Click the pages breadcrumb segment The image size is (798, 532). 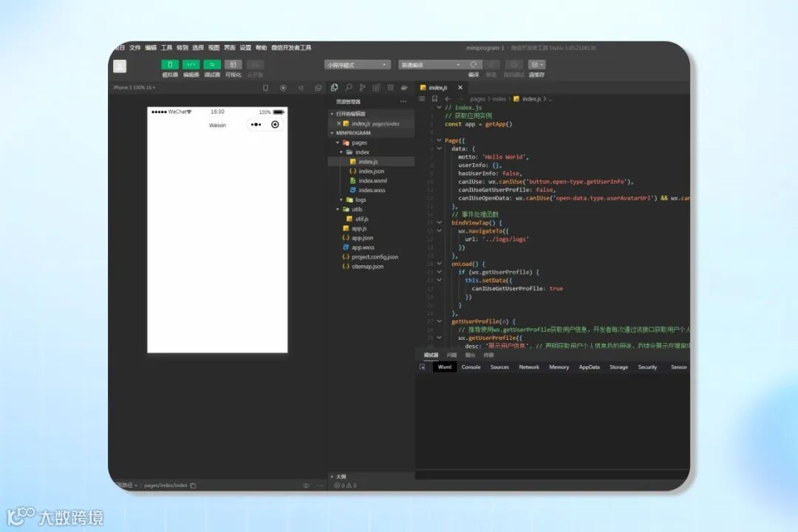pyautogui.click(x=477, y=99)
